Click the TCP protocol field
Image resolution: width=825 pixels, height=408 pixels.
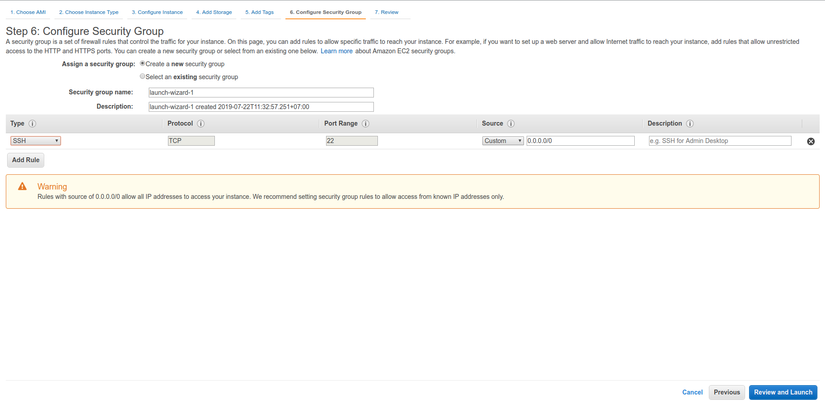coord(191,141)
